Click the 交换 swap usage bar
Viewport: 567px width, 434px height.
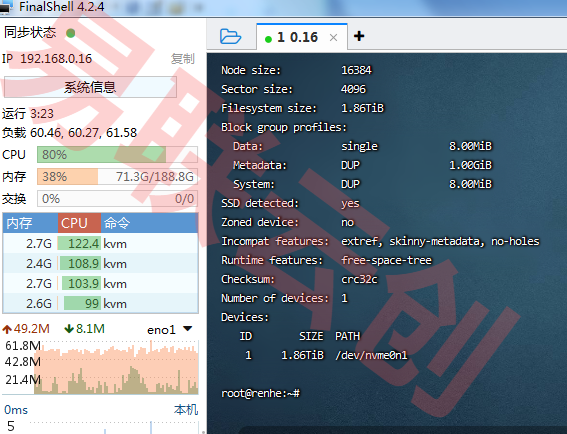click(x=118, y=199)
